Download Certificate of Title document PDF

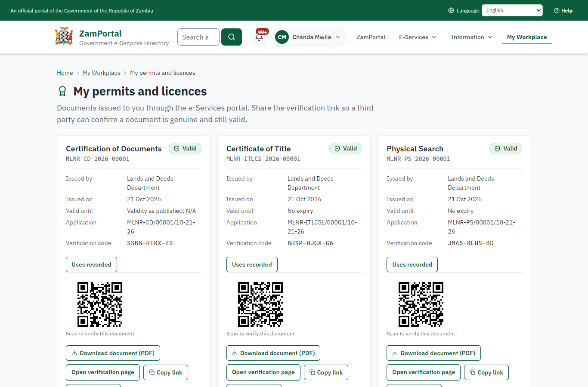tap(273, 353)
